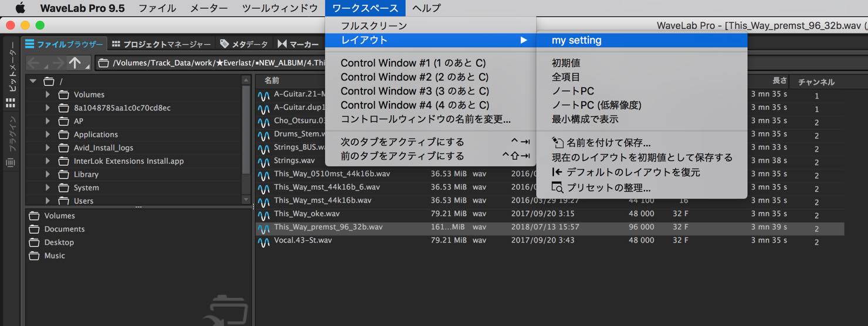The image size is (868, 326).
Task: Activate Control Window #2
Action: tap(430, 77)
